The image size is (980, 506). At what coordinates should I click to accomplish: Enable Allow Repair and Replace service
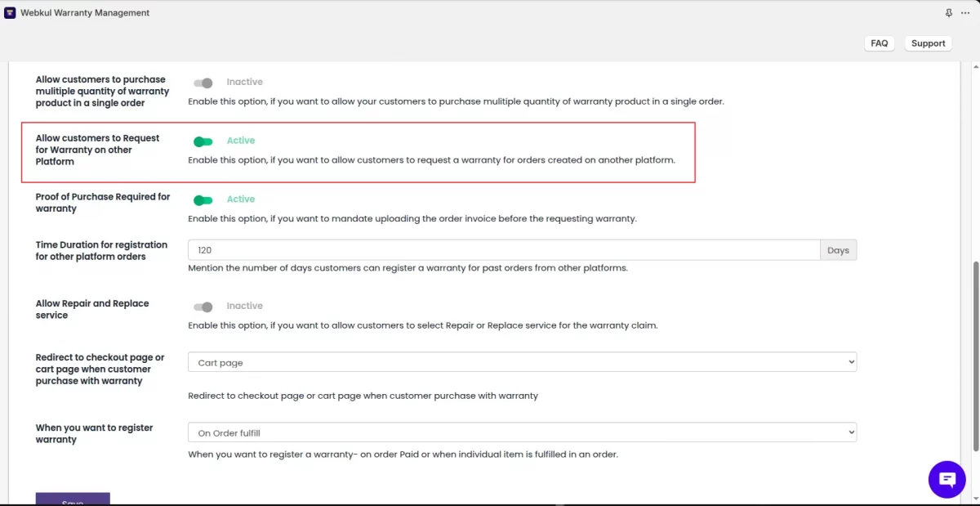pyautogui.click(x=203, y=307)
